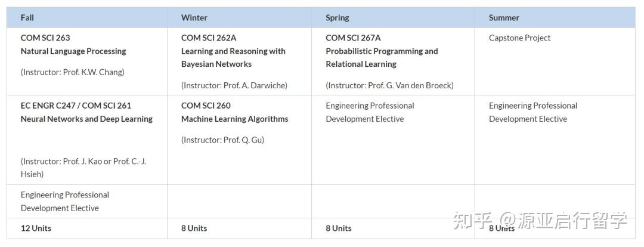
Task: Select the COM SCI 263 course code
Action: point(45,38)
